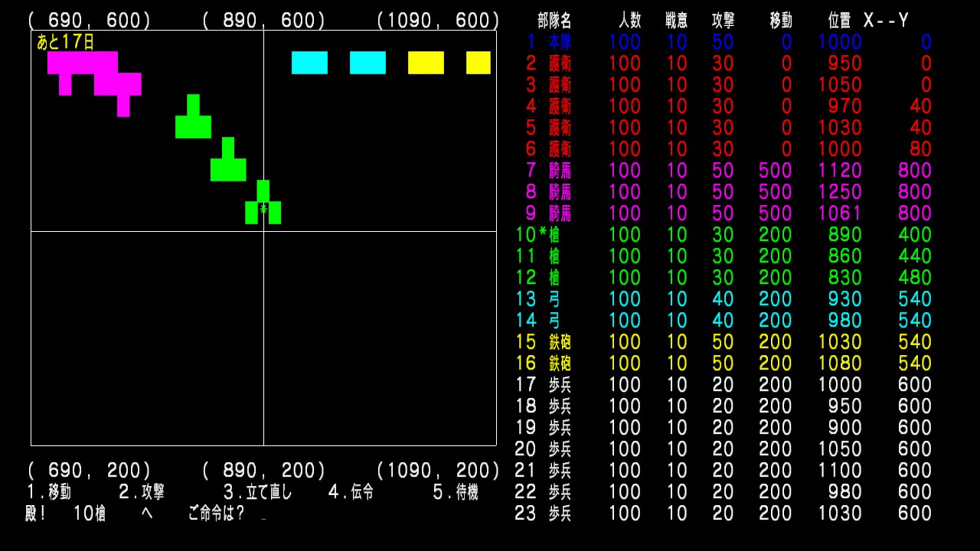Click Y position value 440 of unit 11
The image size is (980, 551).
click(915, 256)
